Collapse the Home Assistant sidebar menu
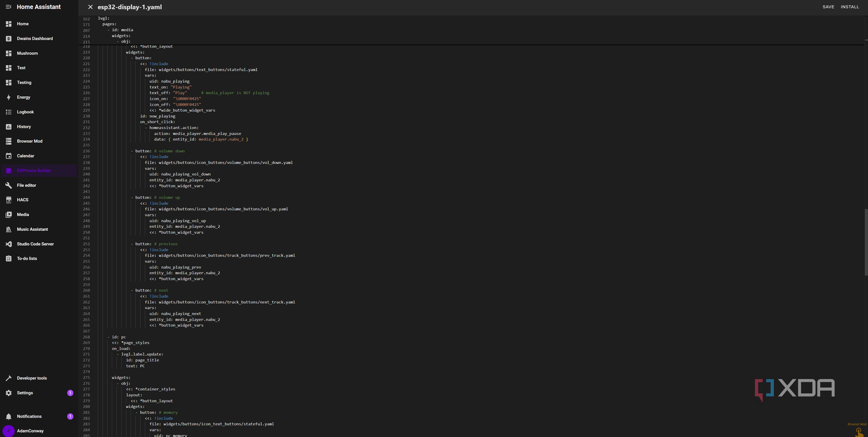This screenshot has width=868, height=437. tap(8, 7)
